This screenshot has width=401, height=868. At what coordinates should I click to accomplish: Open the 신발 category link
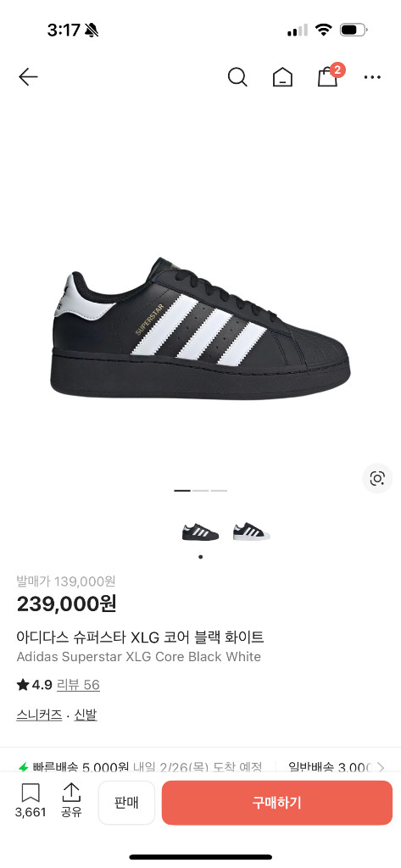[x=86, y=715]
